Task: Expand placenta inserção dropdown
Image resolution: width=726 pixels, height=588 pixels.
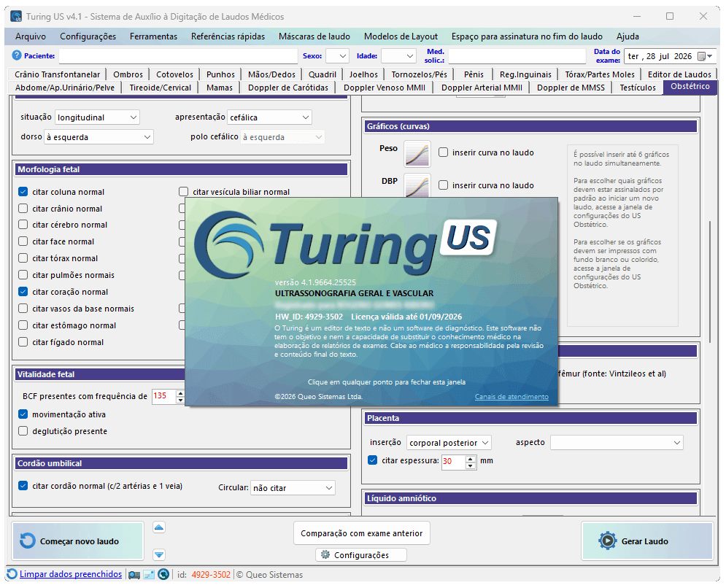Action: point(449,443)
